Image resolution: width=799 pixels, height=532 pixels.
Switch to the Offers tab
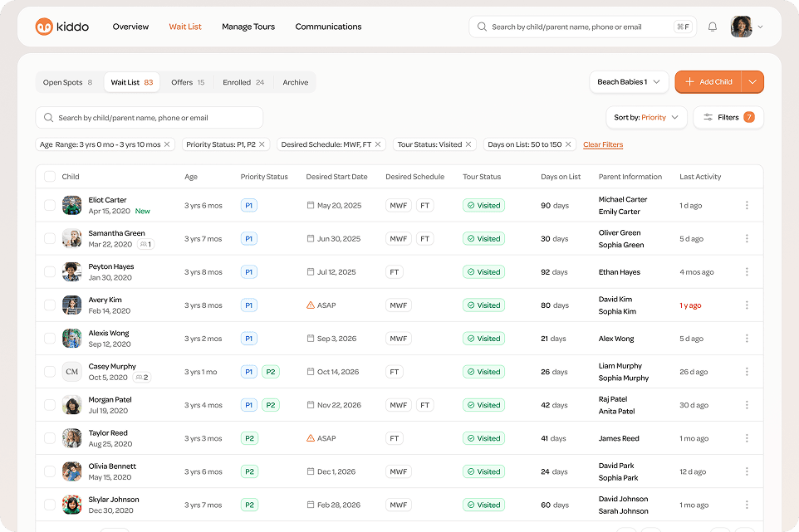click(x=187, y=82)
